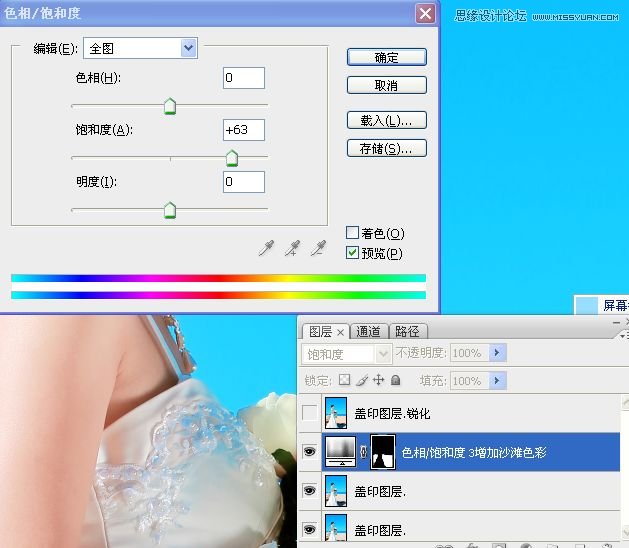
Task: Click the 明度 lightness slider handle
Action: (170, 211)
